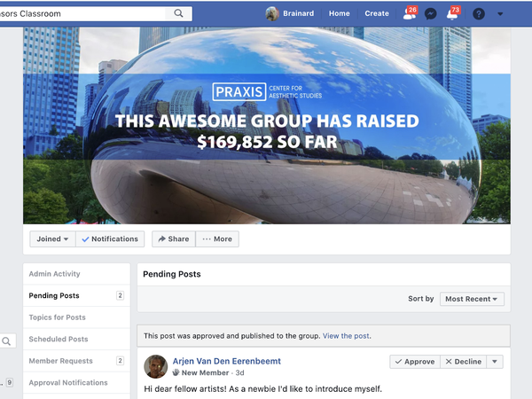532x399 pixels.
Task: Decline the pending post
Action: (464, 362)
